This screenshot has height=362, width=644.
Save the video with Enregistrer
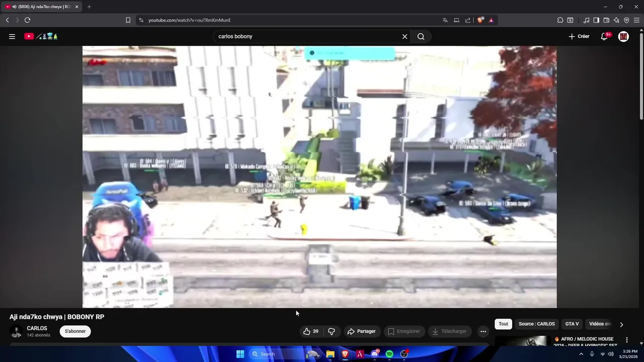404,331
